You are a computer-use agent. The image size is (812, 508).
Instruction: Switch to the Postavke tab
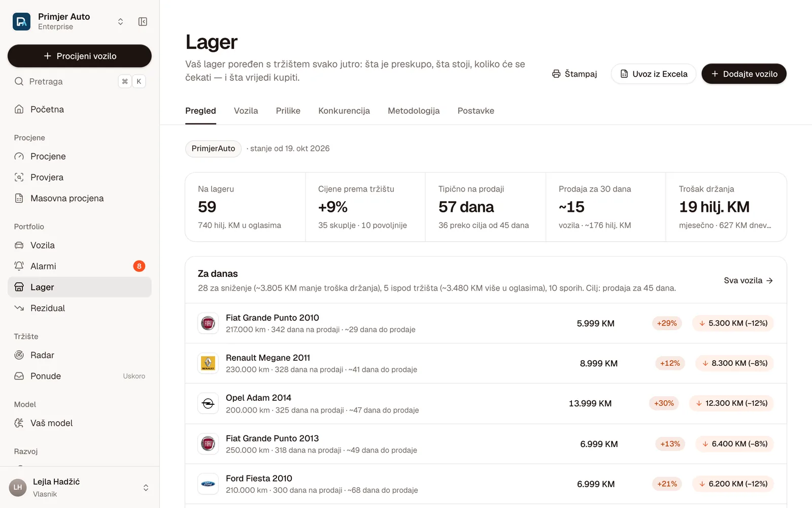coord(476,111)
